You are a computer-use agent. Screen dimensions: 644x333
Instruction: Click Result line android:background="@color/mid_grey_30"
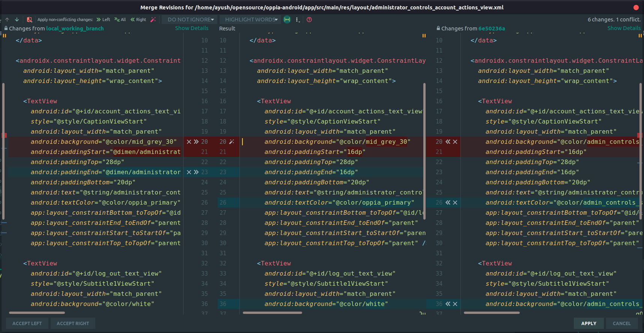(x=337, y=142)
